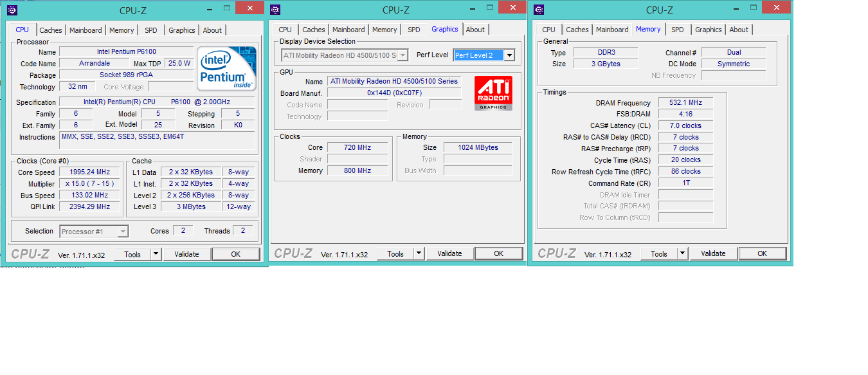868x375 pixels.
Task: Click the CPU-Z app icon in Memory window title bar
Action: (539, 10)
